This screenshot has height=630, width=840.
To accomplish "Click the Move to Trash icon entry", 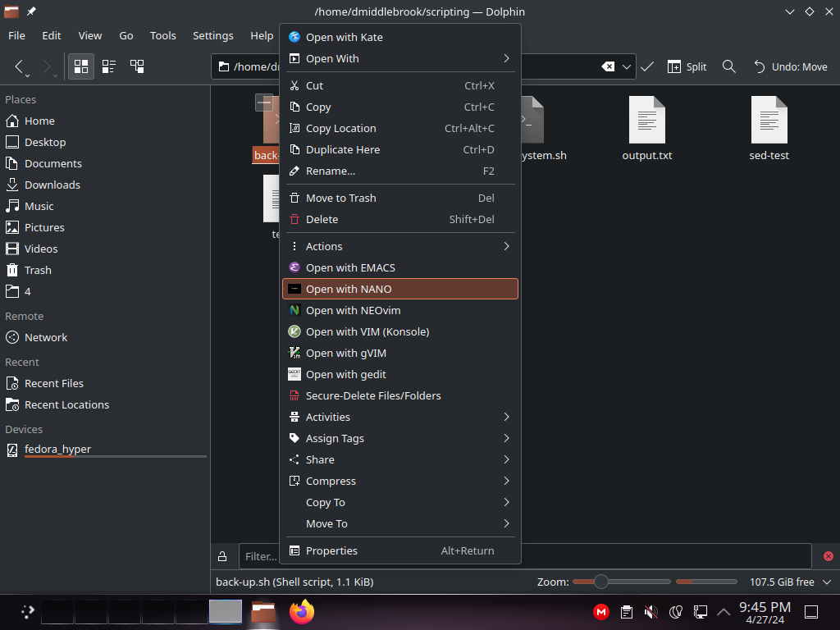I will (294, 199).
